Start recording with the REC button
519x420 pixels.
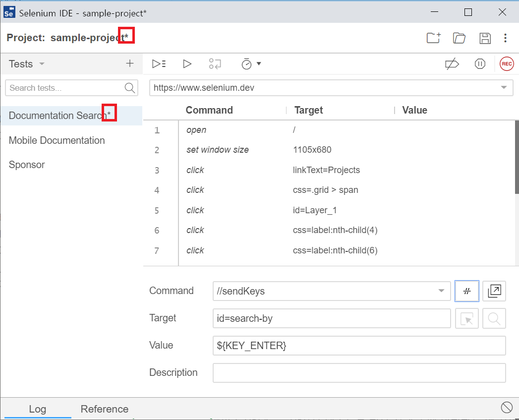click(x=507, y=64)
